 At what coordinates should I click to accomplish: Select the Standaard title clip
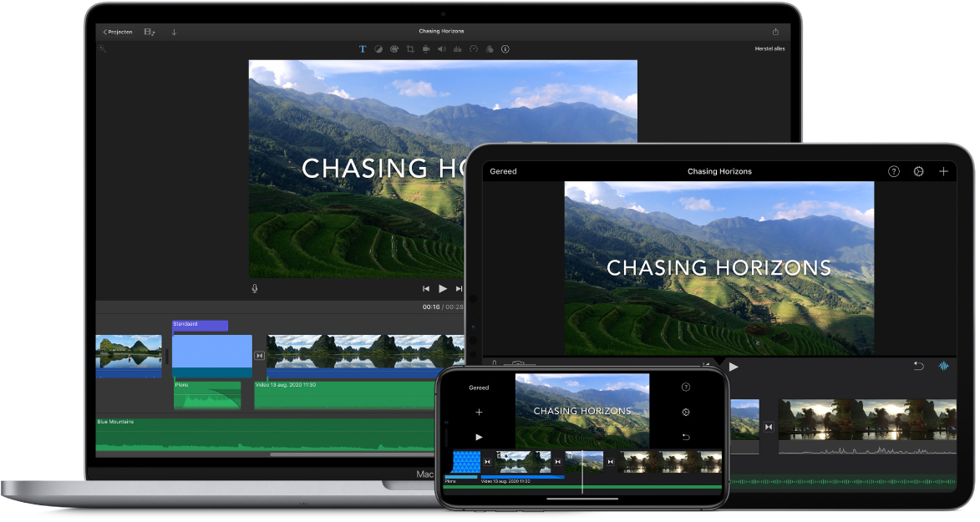coord(200,325)
